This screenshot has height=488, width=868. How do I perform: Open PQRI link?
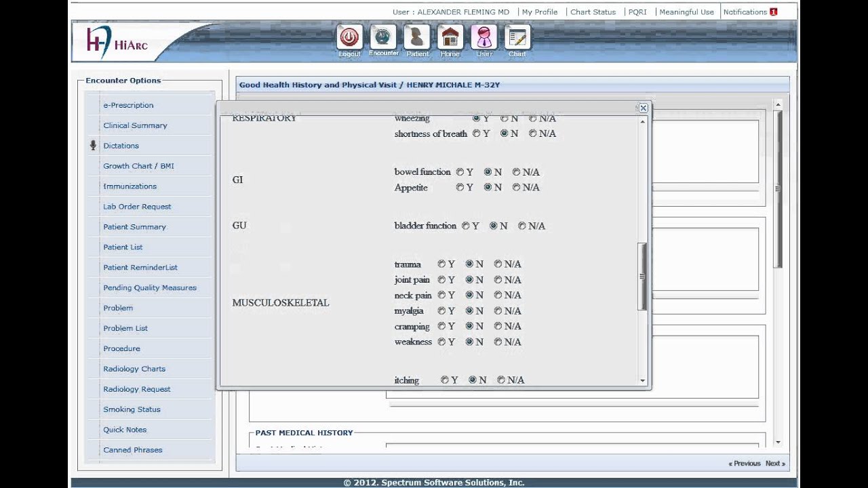[x=637, y=12]
